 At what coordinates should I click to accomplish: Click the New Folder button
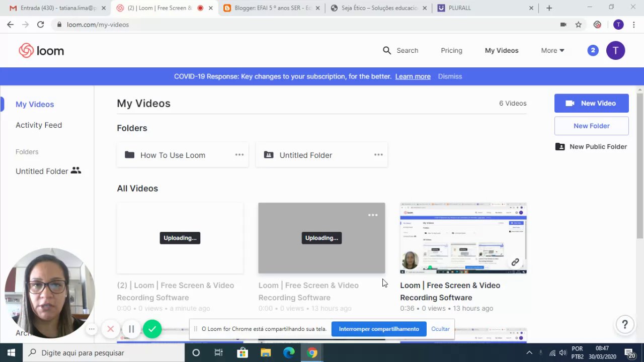click(x=592, y=126)
